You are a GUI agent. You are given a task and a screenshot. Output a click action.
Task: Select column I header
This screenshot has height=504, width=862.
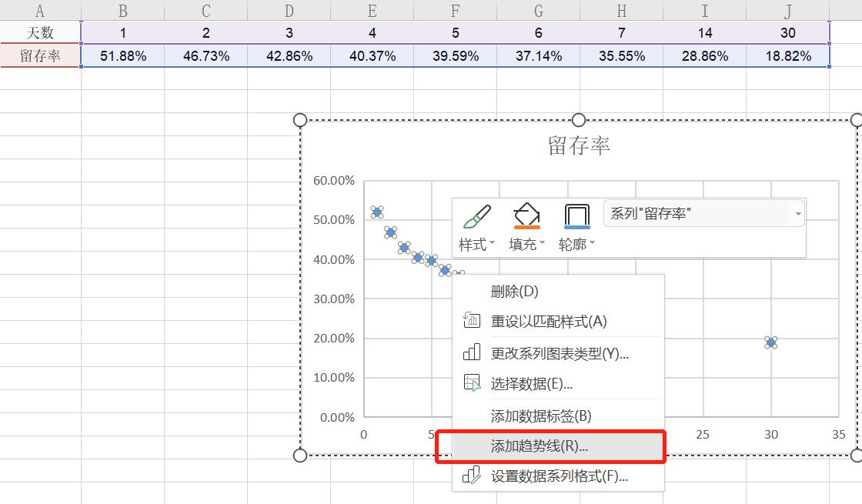click(x=705, y=11)
